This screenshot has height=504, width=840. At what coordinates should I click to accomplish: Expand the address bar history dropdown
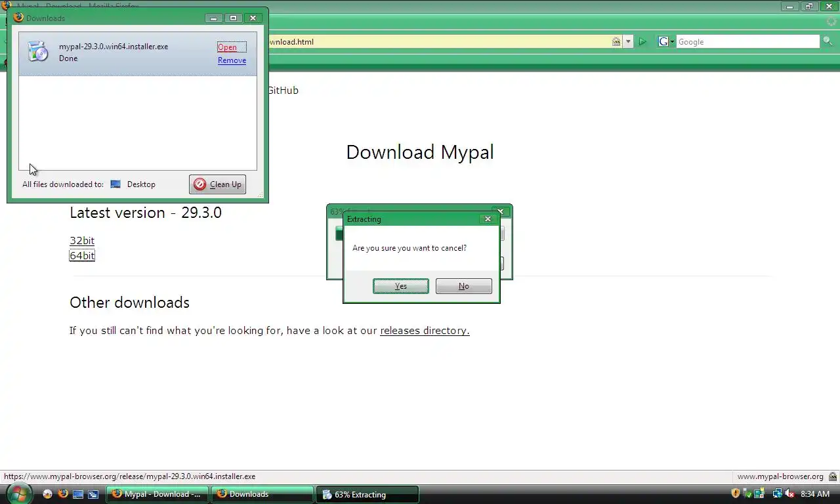(x=628, y=41)
